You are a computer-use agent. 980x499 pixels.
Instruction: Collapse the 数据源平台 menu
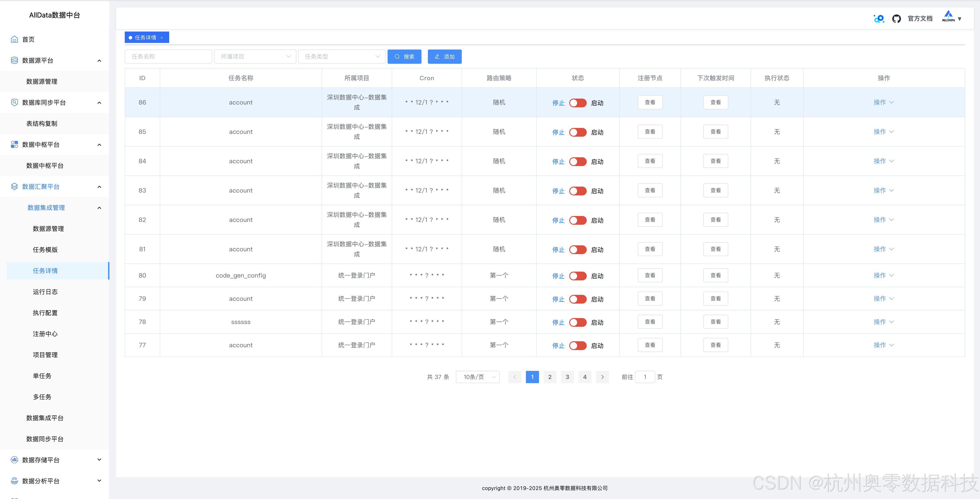(x=99, y=60)
